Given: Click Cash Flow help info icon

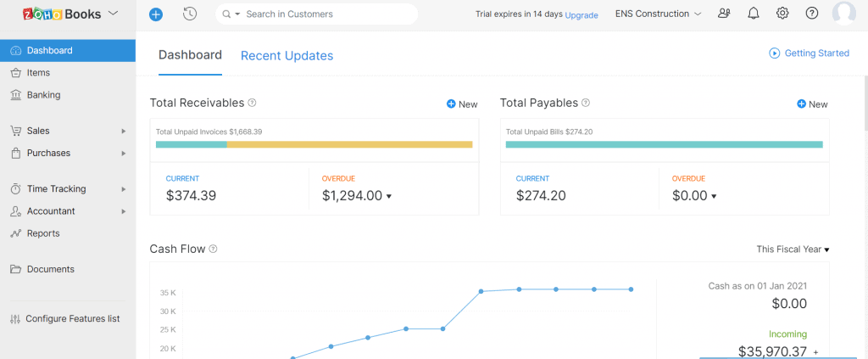Looking at the screenshot, I should [x=213, y=250].
